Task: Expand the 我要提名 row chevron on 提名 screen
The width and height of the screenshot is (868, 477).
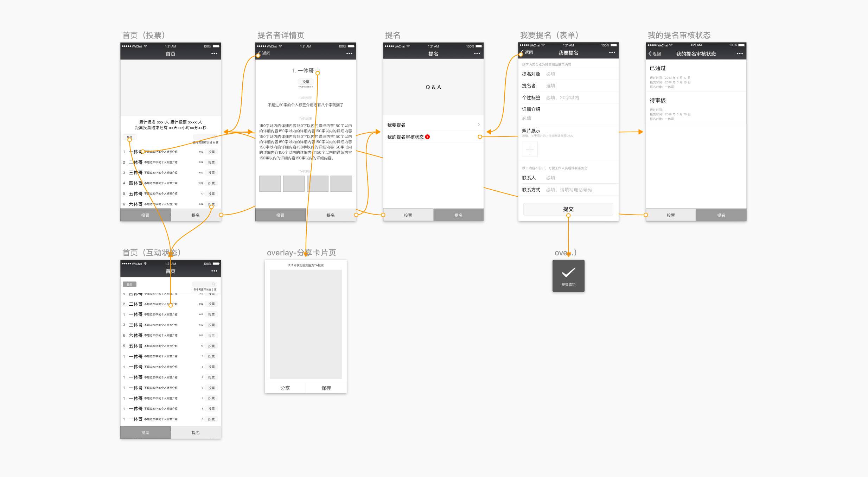Action: pyautogui.click(x=479, y=125)
